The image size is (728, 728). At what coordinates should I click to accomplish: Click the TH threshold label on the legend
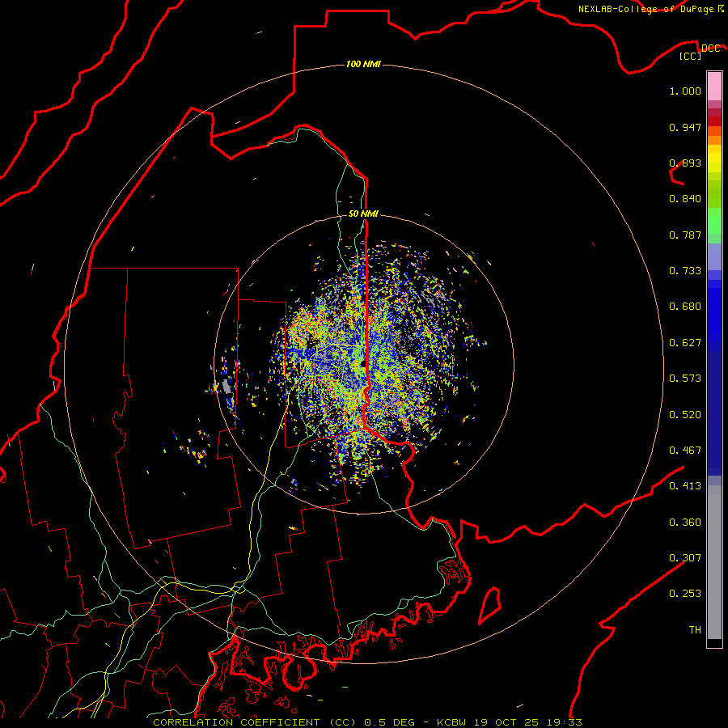click(x=695, y=630)
